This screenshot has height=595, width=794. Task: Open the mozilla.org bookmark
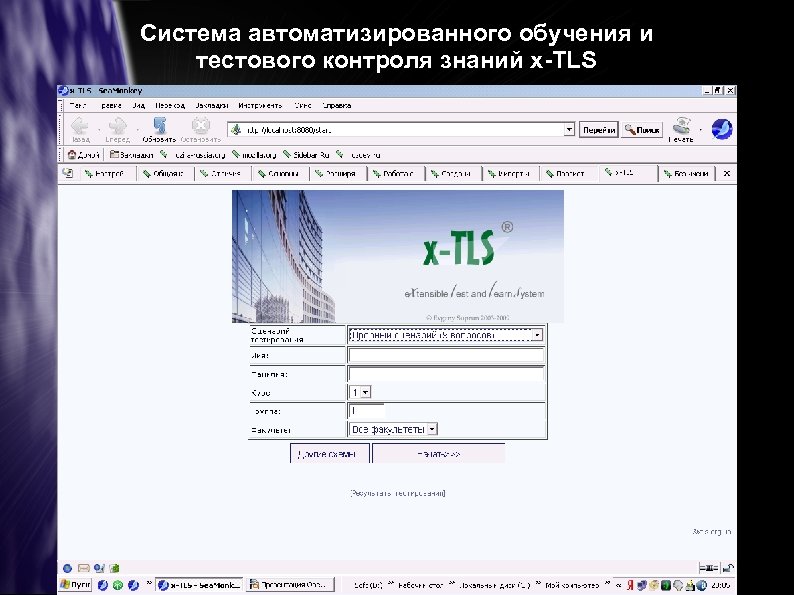254,155
